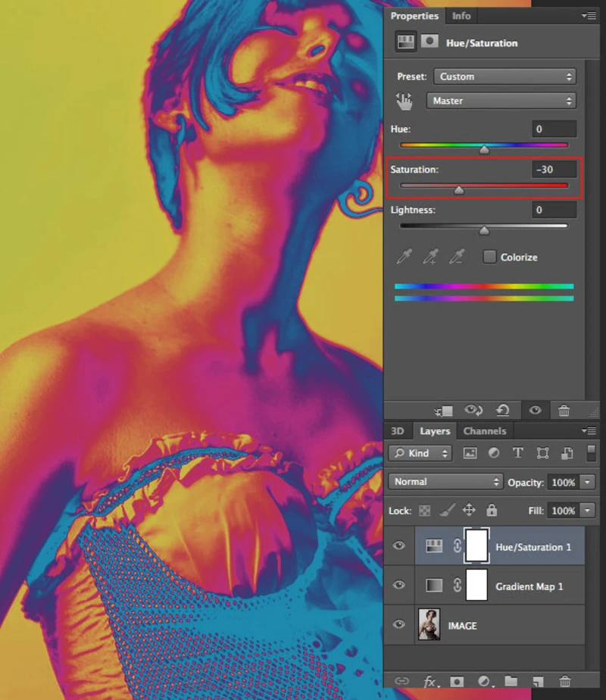
Task: Open the fx layer style menu
Action: [430, 681]
